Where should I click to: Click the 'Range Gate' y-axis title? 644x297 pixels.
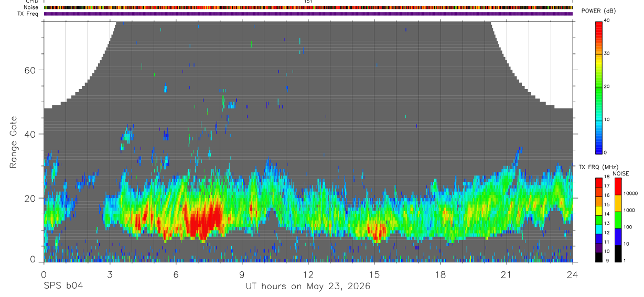tap(14, 142)
